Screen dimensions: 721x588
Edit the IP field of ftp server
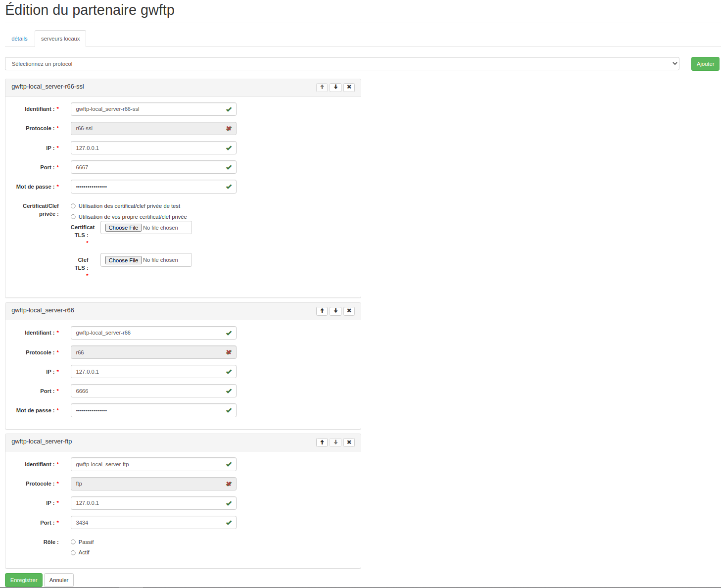pyautogui.click(x=153, y=503)
